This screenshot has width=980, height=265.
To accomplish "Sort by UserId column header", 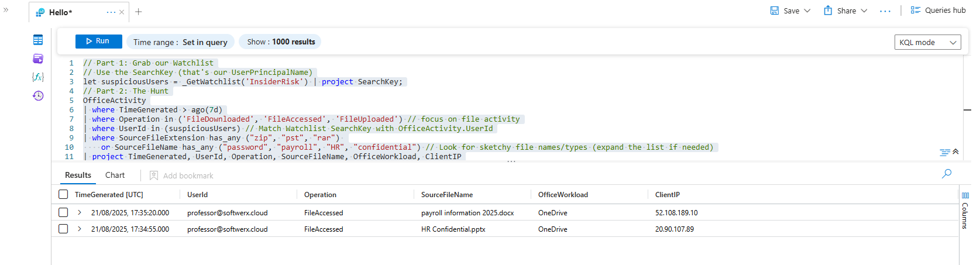I will coord(197,195).
